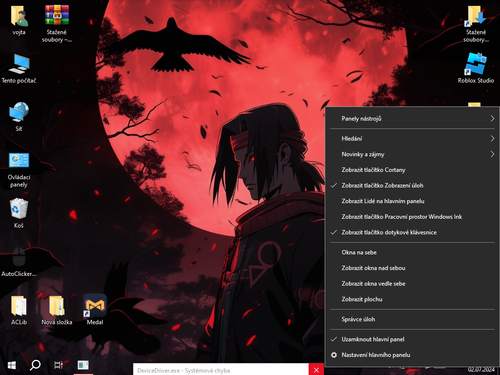
Task: Enable Zobrazit tlačítko Pracovní prostor Windows Ink
Action: pos(412,217)
